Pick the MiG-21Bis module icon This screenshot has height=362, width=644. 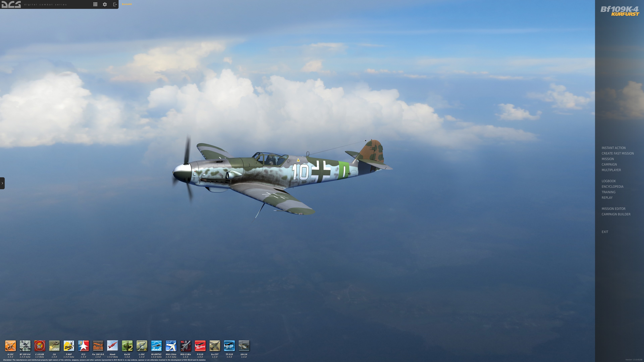pyautogui.click(x=185, y=346)
